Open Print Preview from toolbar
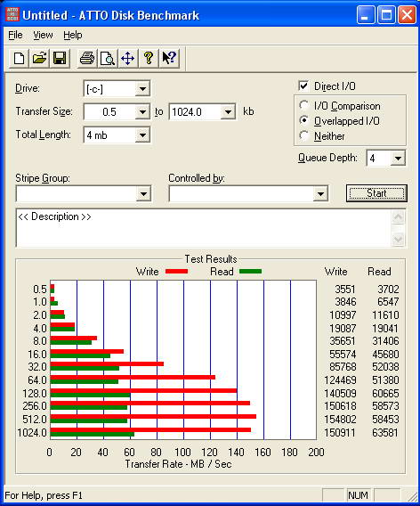The height and width of the screenshot is (506, 420). point(108,59)
